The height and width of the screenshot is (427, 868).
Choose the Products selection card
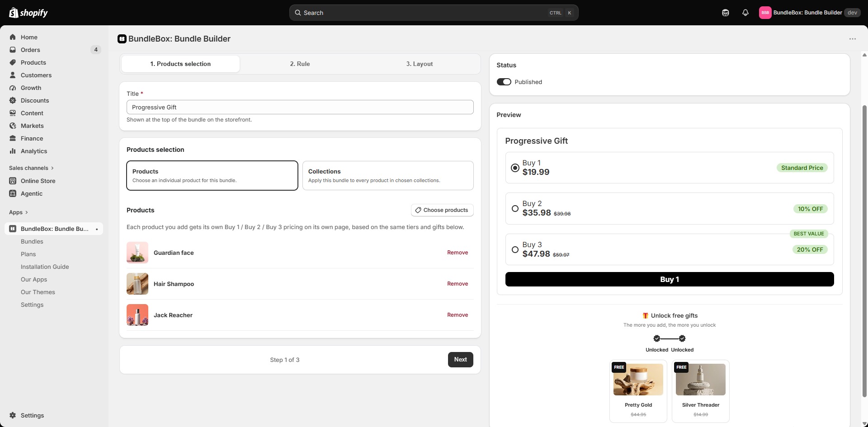point(212,175)
